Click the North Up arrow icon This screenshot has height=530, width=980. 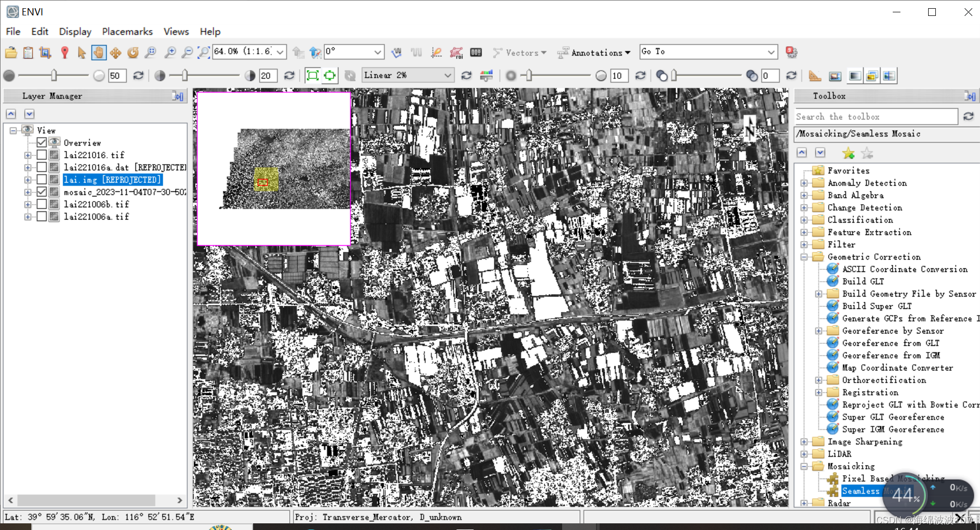click(315, 52)
